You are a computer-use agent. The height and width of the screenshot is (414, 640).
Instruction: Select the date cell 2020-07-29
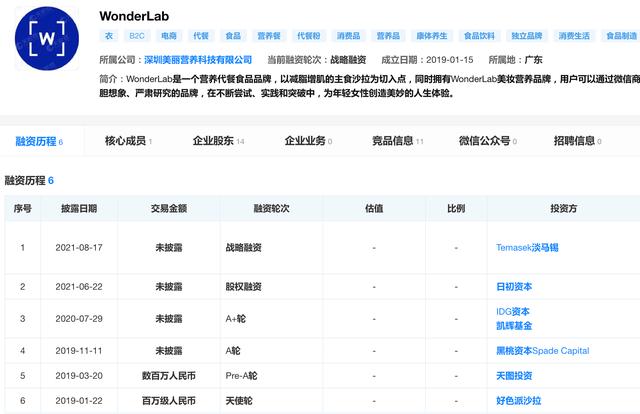pyautogui.click(x=79, y=318)
